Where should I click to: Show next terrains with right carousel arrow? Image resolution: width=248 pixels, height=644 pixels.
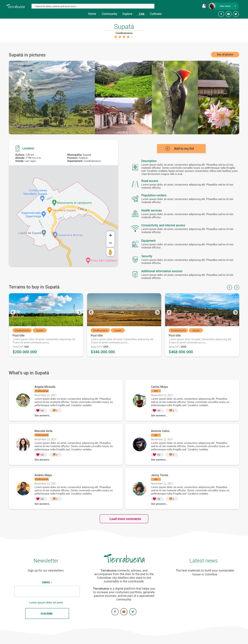[237, 287]
